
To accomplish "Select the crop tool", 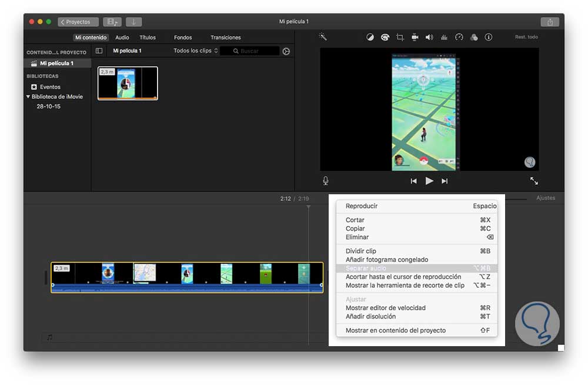I will 400,37.
